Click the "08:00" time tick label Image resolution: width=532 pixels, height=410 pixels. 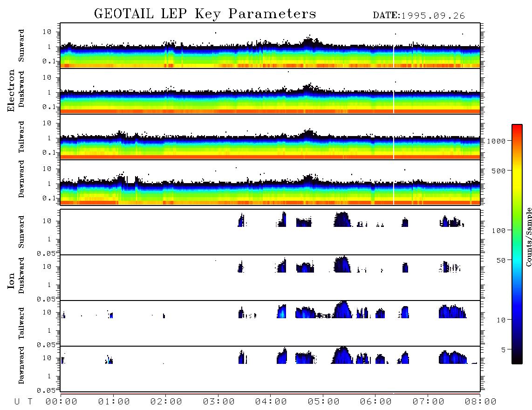coord(480,402)
